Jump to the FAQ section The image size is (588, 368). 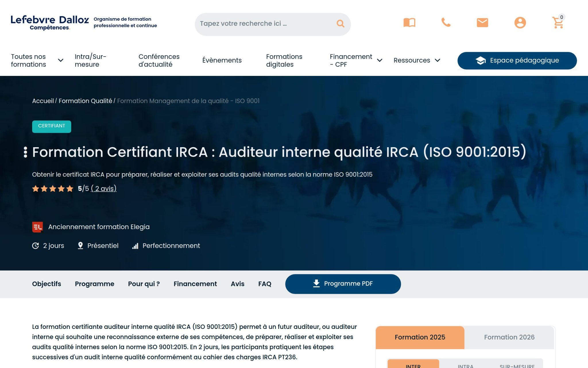tap(265, 284)
